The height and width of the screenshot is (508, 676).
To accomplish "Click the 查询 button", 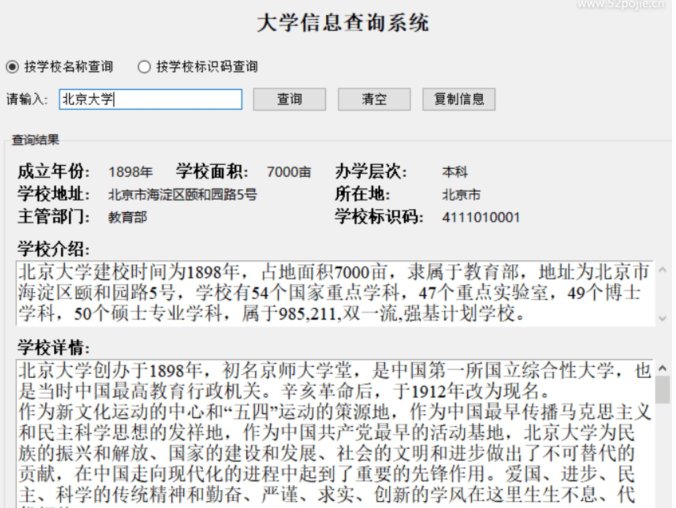I will pyautogui.click(x=289, y=99).
